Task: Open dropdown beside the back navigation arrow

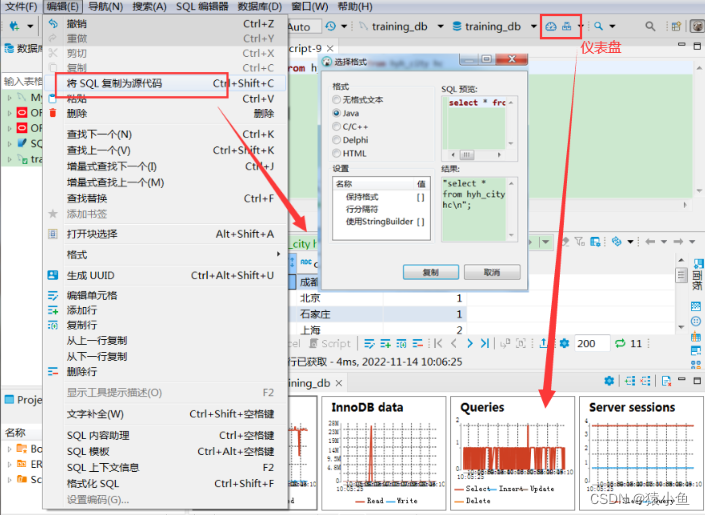Action: (664, 242)
